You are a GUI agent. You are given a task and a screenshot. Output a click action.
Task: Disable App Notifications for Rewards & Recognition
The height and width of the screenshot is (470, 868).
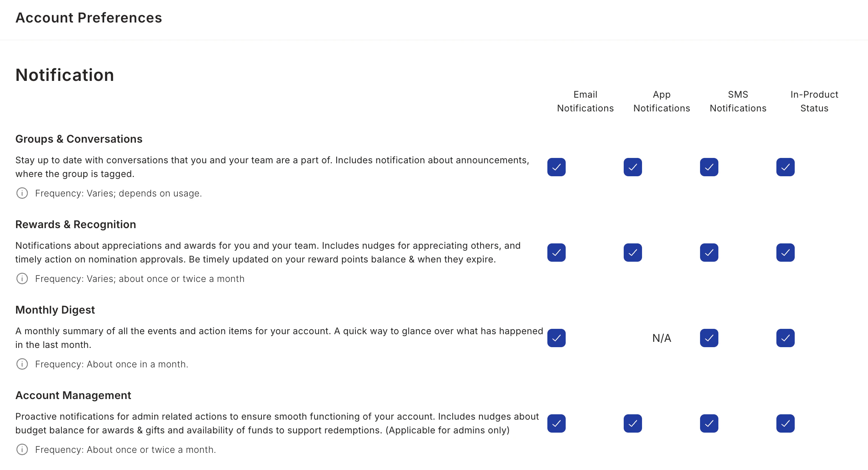(x=633, y=253)
